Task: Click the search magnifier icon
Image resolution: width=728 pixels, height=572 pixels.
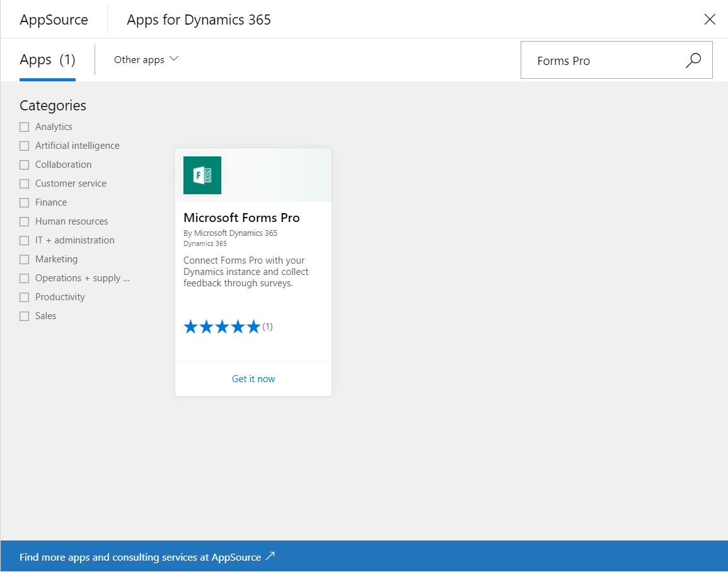Action: pos(693,61)
